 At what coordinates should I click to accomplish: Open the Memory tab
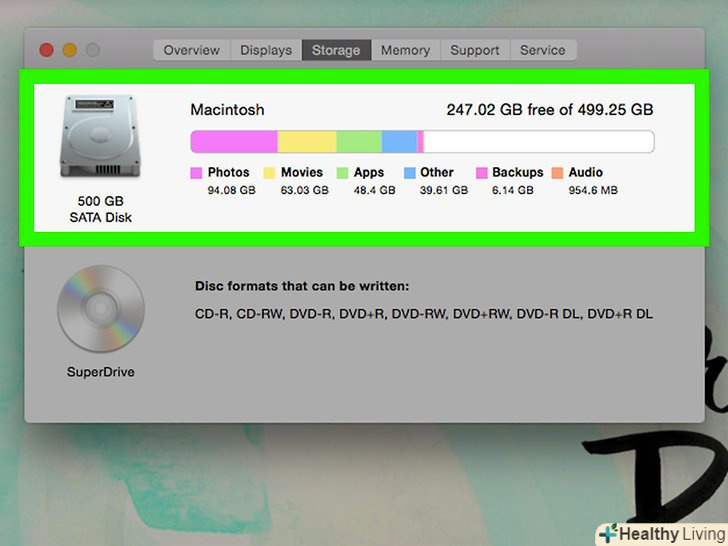405,50
